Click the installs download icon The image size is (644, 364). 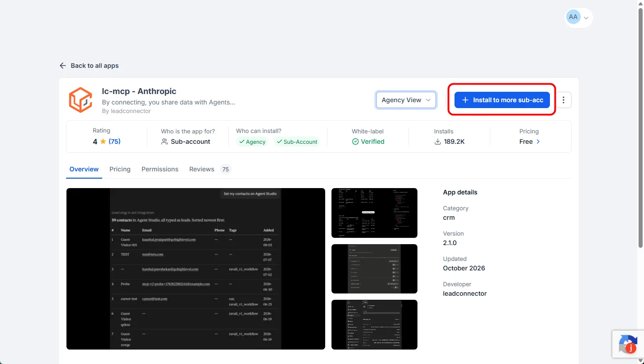[438, 142]
